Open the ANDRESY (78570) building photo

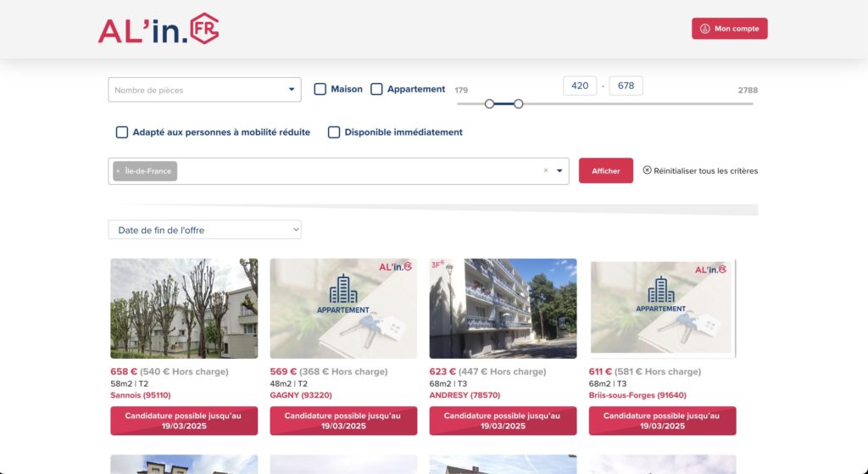(503, 309)
